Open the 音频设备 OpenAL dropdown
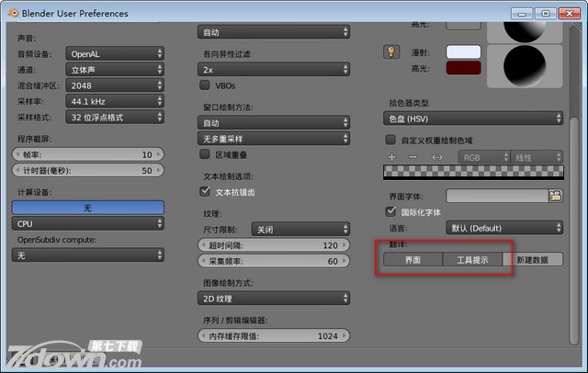The width and height of the screenshot is (588, 373). pyautogui.click(x=115, y=53)
